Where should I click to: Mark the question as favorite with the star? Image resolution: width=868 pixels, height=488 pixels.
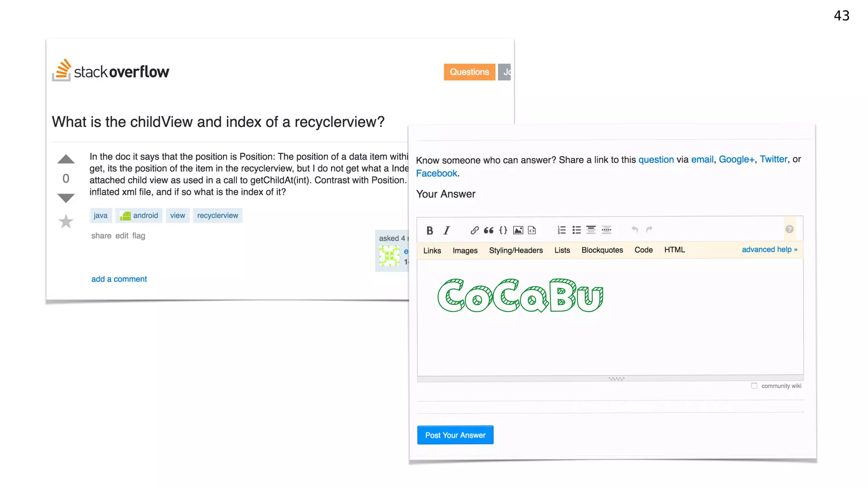coord(66,221)
